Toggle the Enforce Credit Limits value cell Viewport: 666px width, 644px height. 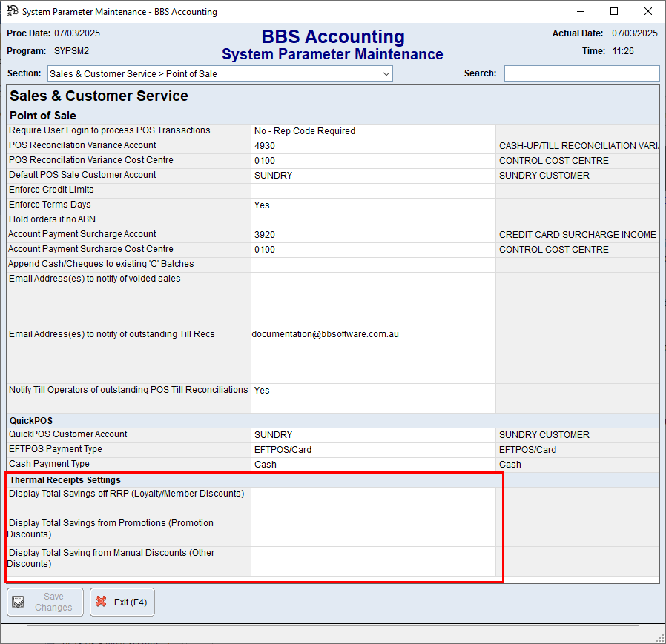coord(372,190)
